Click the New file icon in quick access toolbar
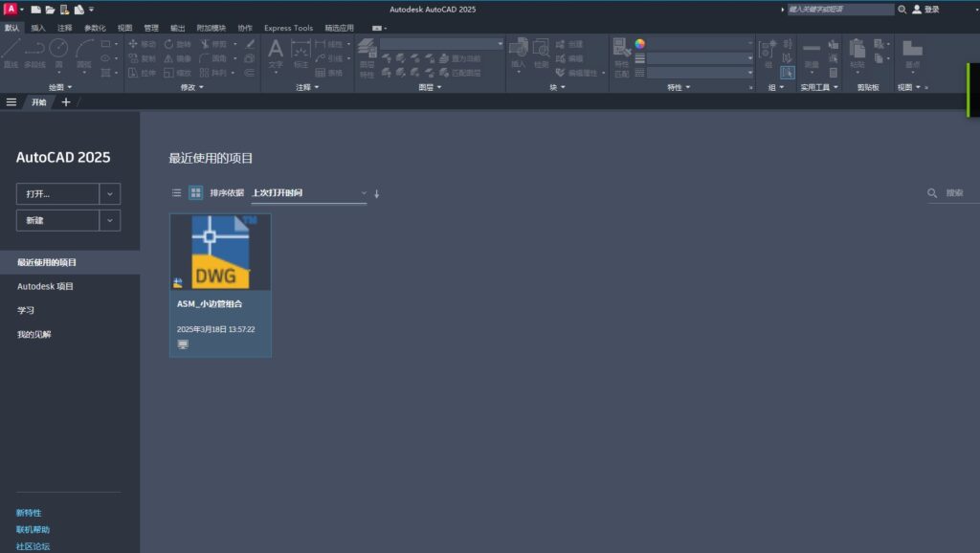 pos(35,10)
